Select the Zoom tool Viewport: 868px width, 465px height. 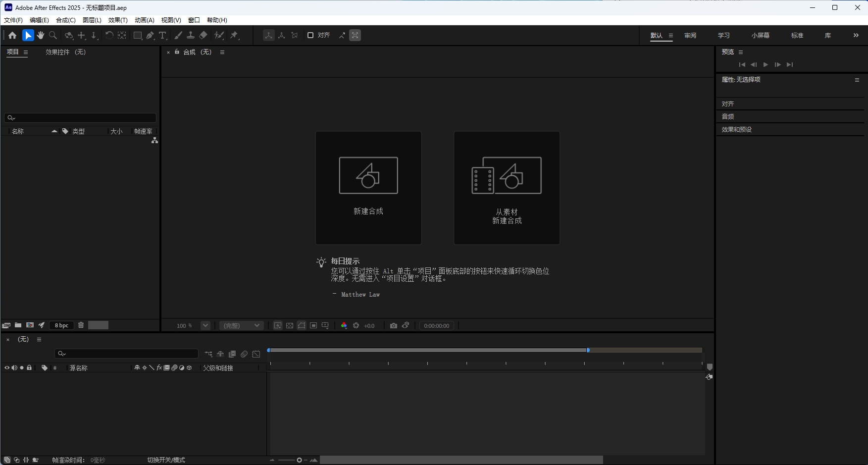(52, 35)
